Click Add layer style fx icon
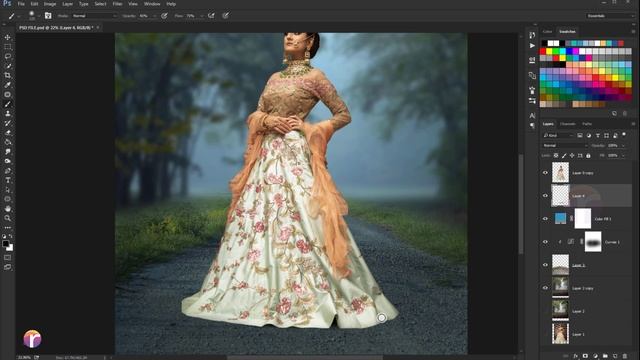The height and width of the screenshot is (360, 640). [x=575, y=356]
